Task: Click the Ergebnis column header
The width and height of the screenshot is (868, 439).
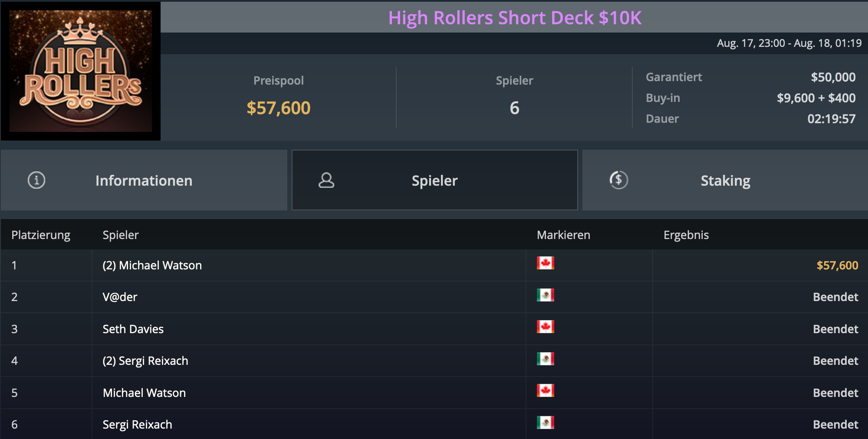Action: click(686, 235)
